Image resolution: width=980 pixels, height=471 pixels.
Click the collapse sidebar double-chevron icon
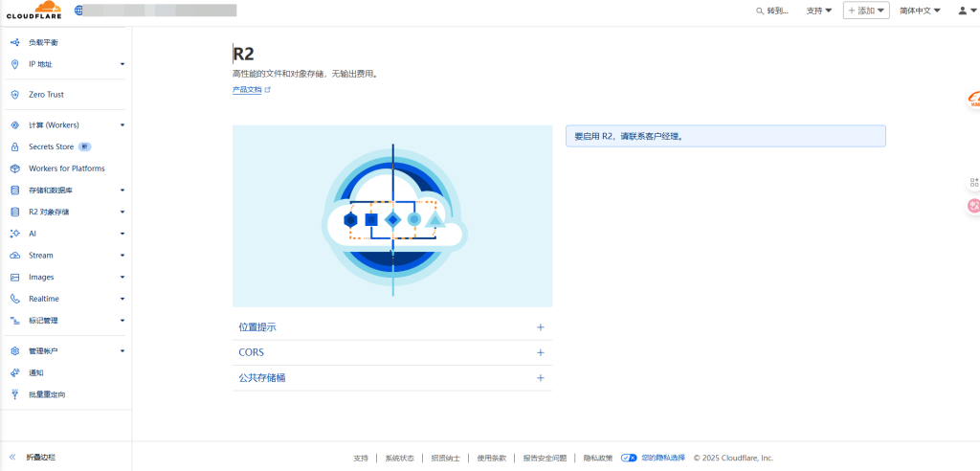click(12, 458)
